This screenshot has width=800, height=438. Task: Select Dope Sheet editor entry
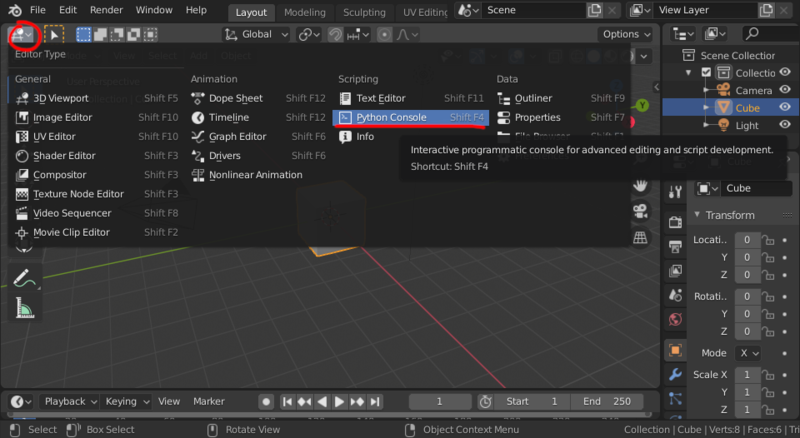tap(258, 98)
